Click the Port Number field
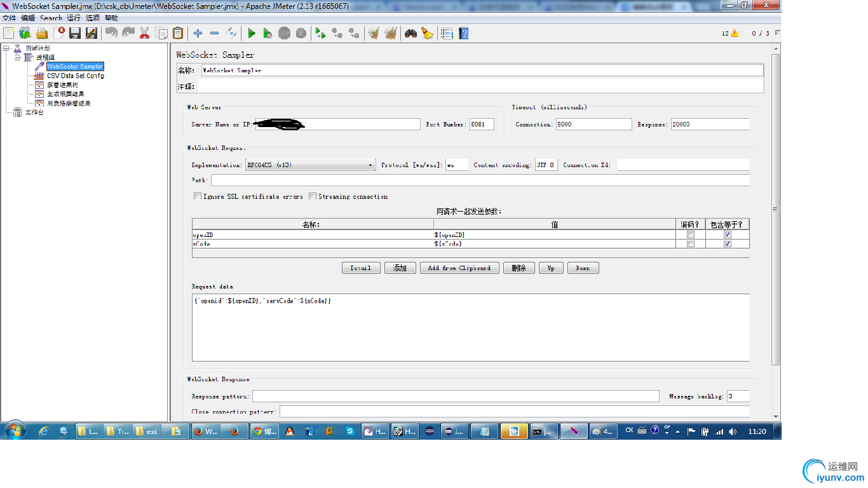This screenshot has width=868, height=488. tap(482, 125)
